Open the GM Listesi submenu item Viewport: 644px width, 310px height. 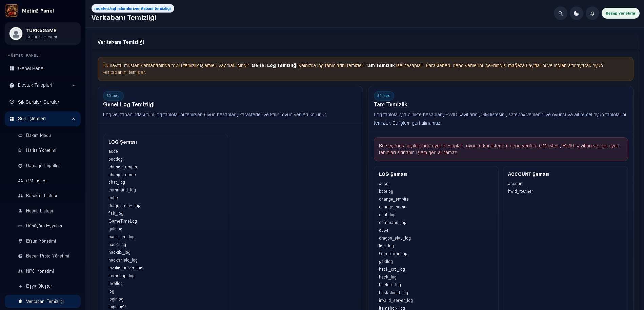point(43,181)
